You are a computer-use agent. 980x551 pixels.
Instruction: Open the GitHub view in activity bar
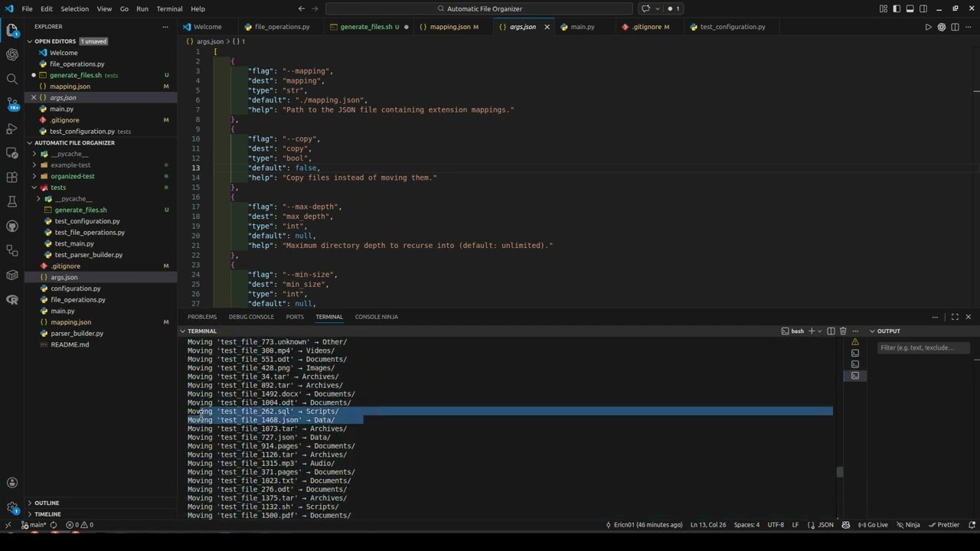[12, 226]
